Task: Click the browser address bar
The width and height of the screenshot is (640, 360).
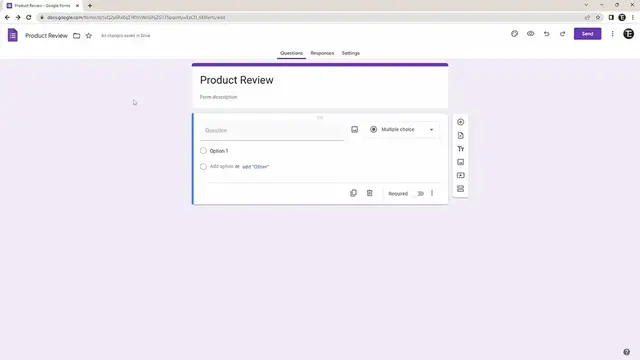Action: [310, 18]
